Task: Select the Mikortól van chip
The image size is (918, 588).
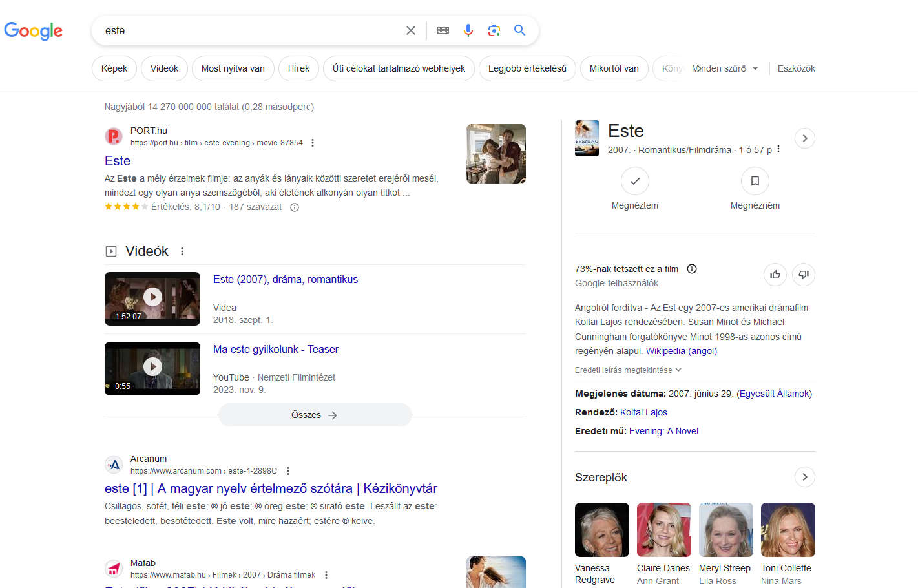Action: coord(614,68)
